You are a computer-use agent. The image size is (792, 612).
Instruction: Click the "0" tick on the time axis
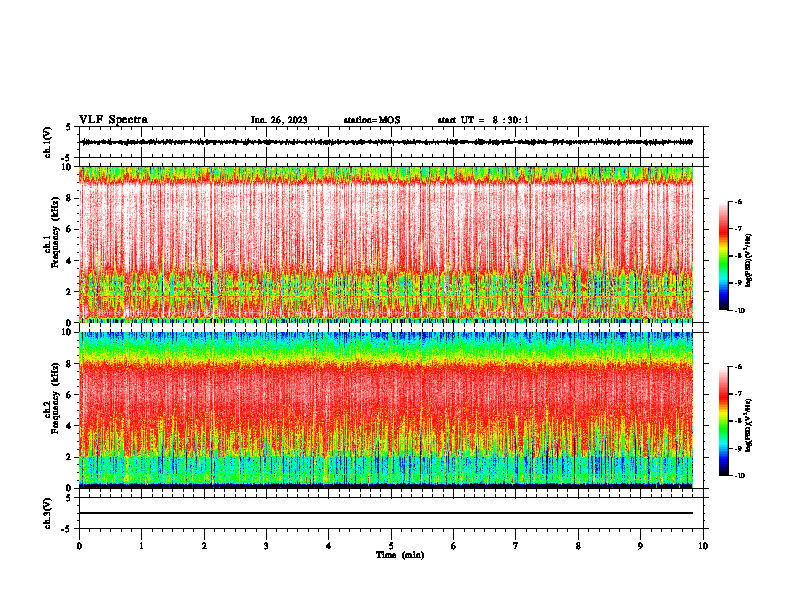(79, 546)
